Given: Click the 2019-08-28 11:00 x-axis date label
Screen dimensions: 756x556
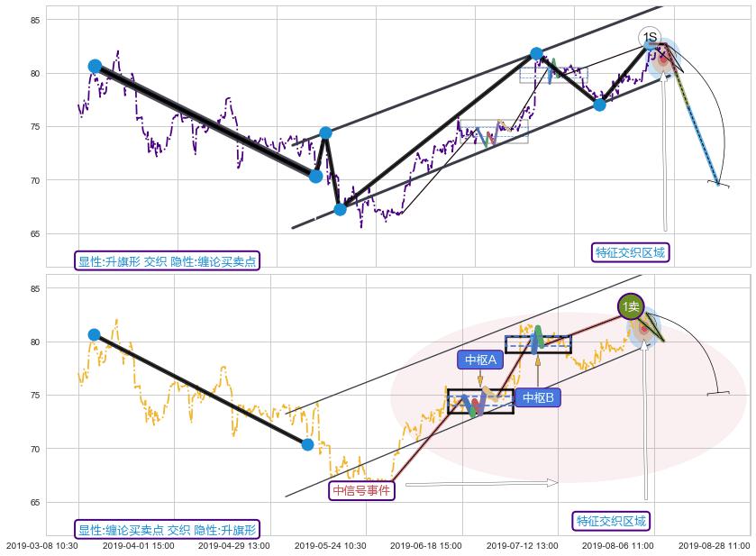Looking at the screenshot, I should pyautogui.click(x=714, y=545).
